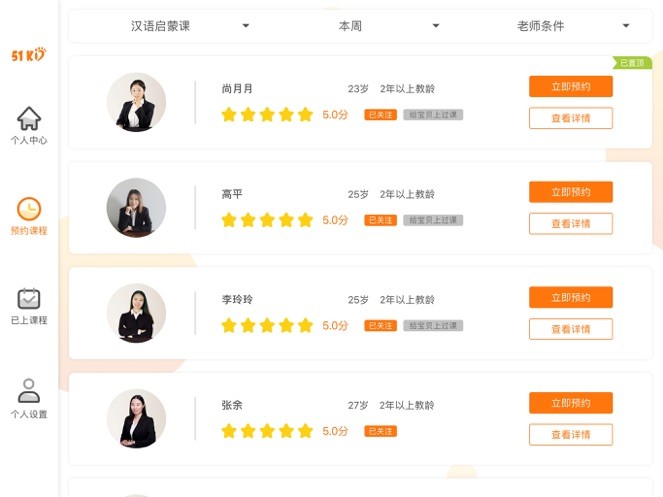The image size is (663, 497).
Task: Select 预约课程 clock icon in sidebar
Action: pos(29,209)
